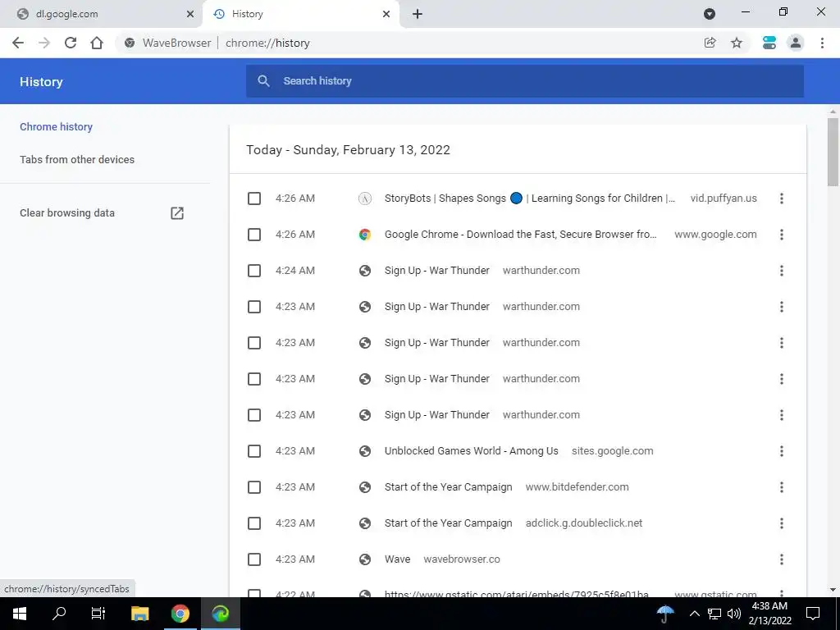This screenshot has width=840, height=630.
Task: Click the tab search circle icon in title bar
Action: (710, 14)
